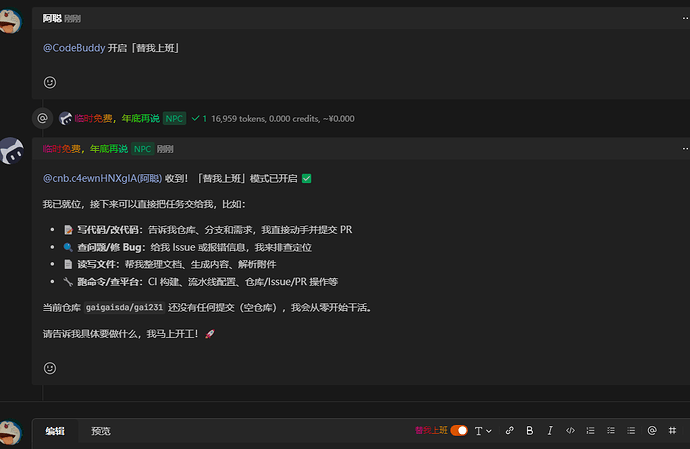Viewport: 690px width, 449px height.
Task: Click the 我已就位 intro sentence
Action: (144, 204)
